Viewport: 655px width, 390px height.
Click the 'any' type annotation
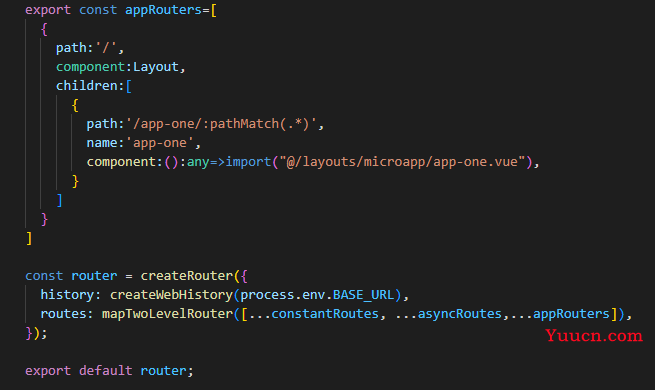click(x=198, y=162)
